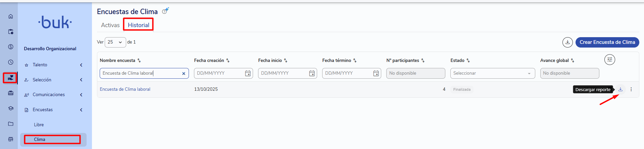Open three-dot options for Encuesta de Clima laboral
This screenshot has height=149, width=644.
coord(631,89)
